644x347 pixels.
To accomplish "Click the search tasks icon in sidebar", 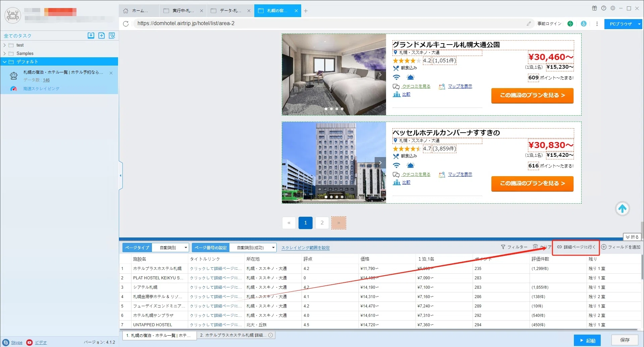I will 112,36.
